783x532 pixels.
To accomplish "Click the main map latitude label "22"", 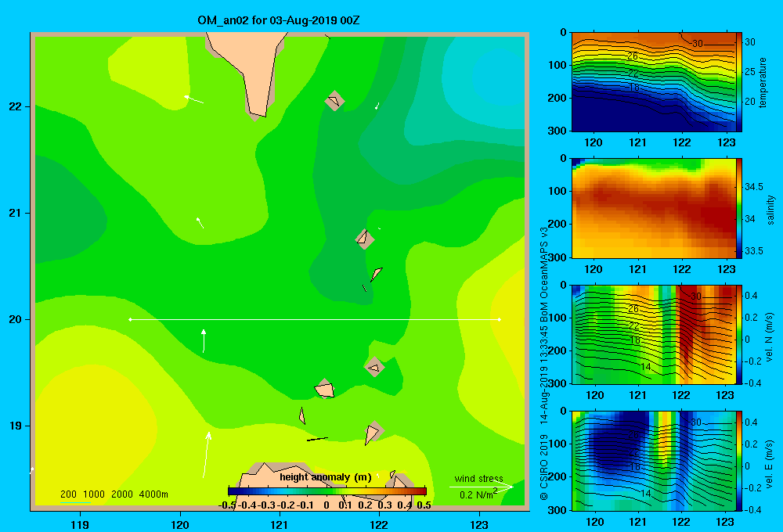I will (16, 106).
